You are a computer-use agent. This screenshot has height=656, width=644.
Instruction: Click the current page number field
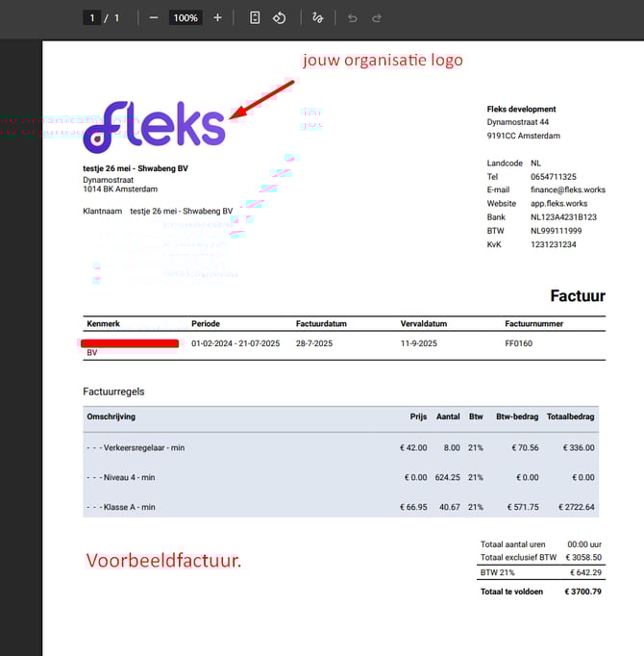click(x=92, y=18)
